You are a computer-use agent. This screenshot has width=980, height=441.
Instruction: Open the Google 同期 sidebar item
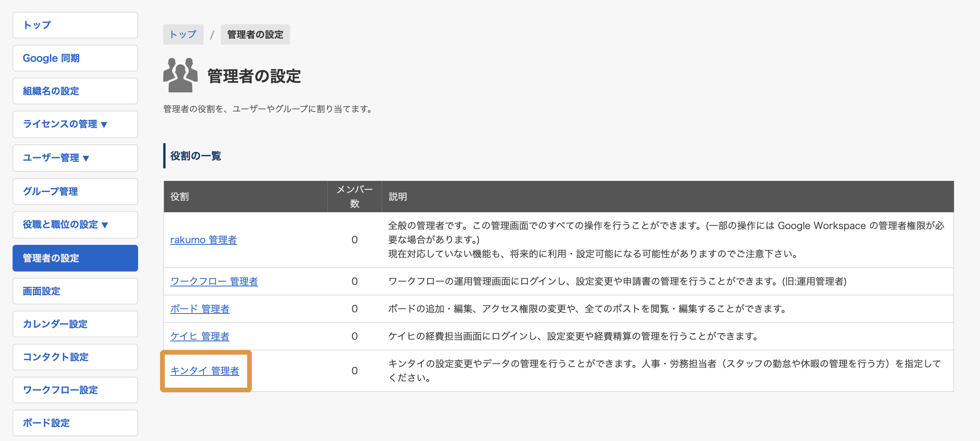(75, 58)
